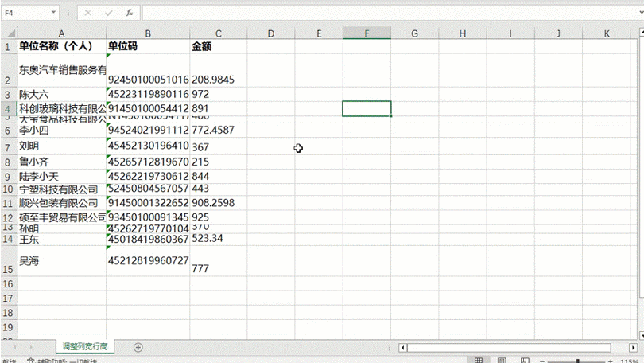Click cell 92450100051016

point(148,70)
